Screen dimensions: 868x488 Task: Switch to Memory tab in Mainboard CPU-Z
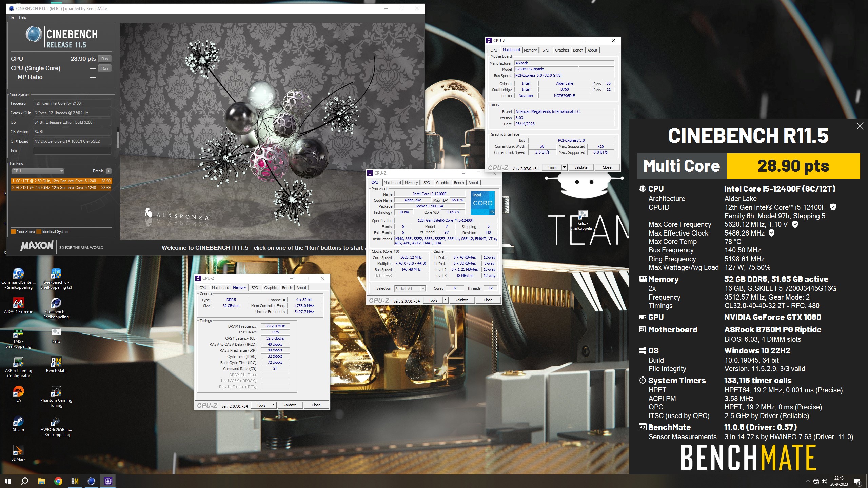coord(530,50)
